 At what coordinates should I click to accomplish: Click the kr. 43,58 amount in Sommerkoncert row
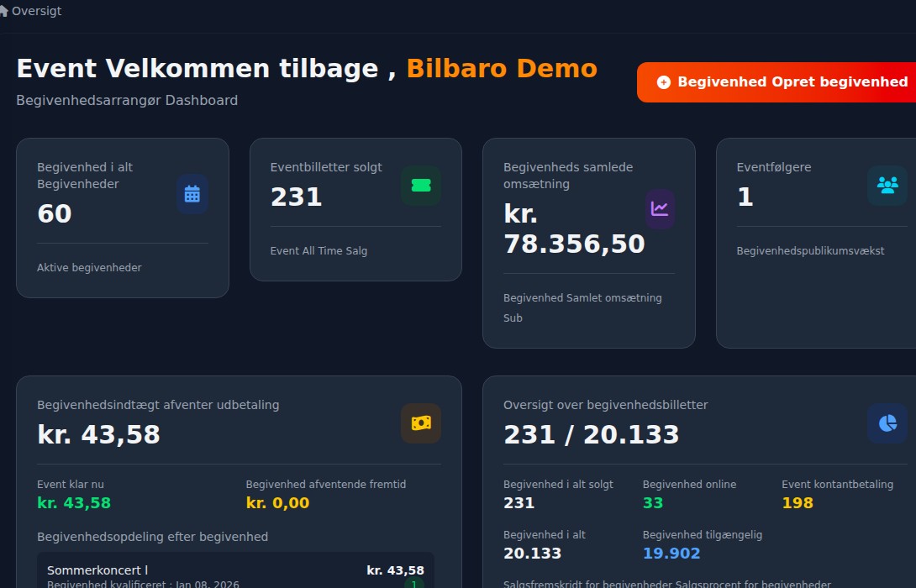click(396, 570)
